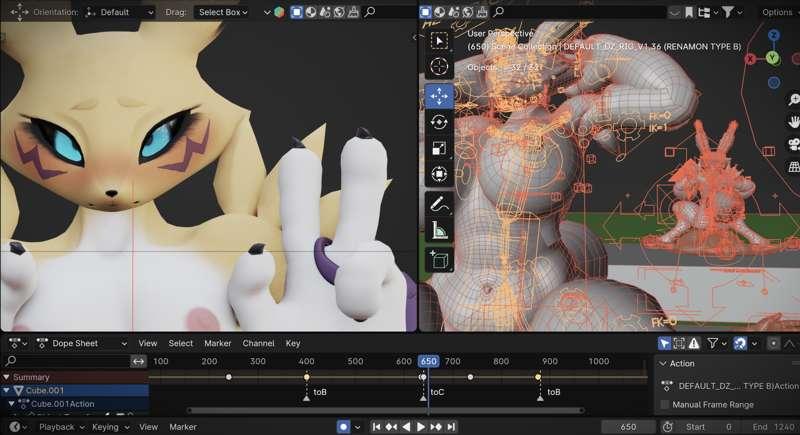Click the dope sheet horizontal scrollbar
The height and width of the screenshot is (435, 800).
[x=385, y=410]
